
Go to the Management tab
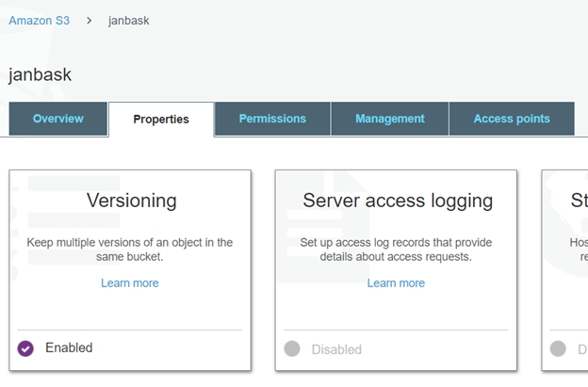pyautogui.click(x=389, y=119)
